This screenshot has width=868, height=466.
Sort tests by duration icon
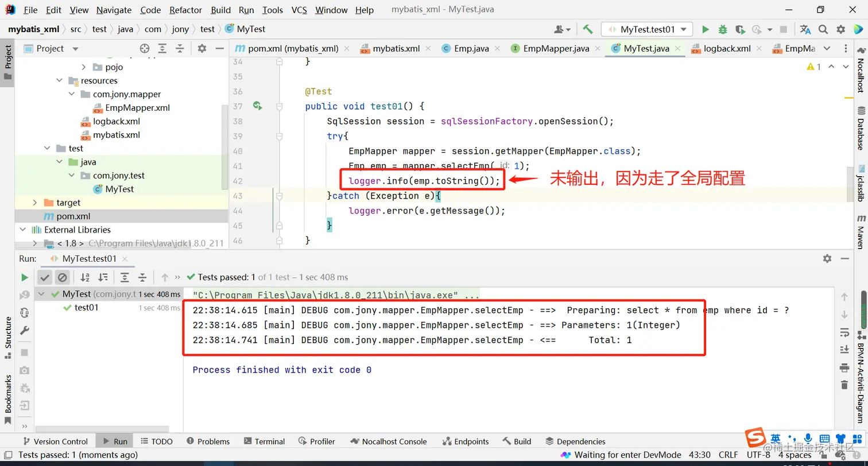click(x=103, y=278)
